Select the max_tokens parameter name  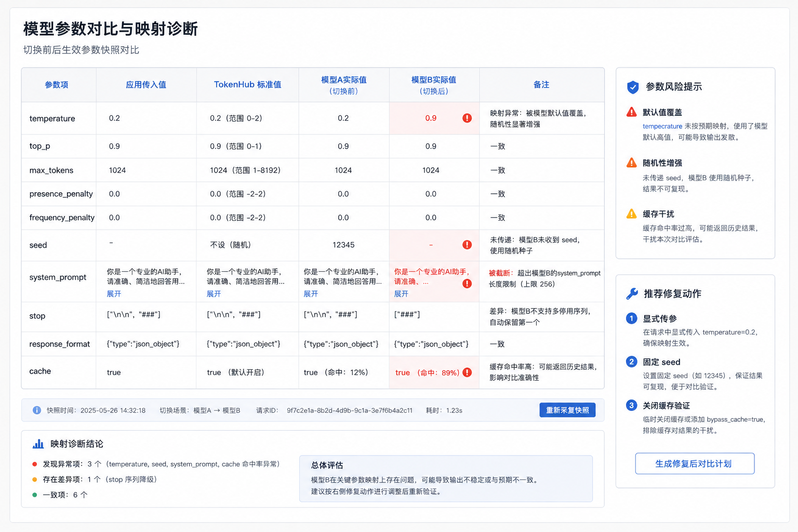(x=51, y=170)
